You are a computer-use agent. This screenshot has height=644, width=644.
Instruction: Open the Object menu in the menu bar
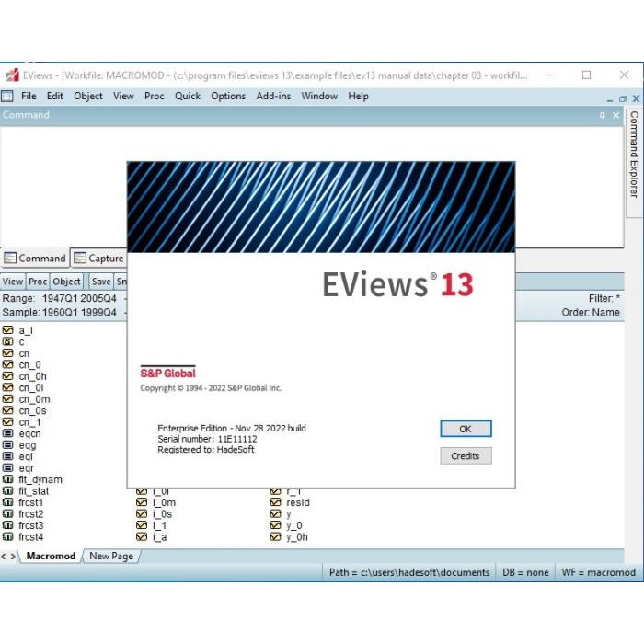point(88,96)
